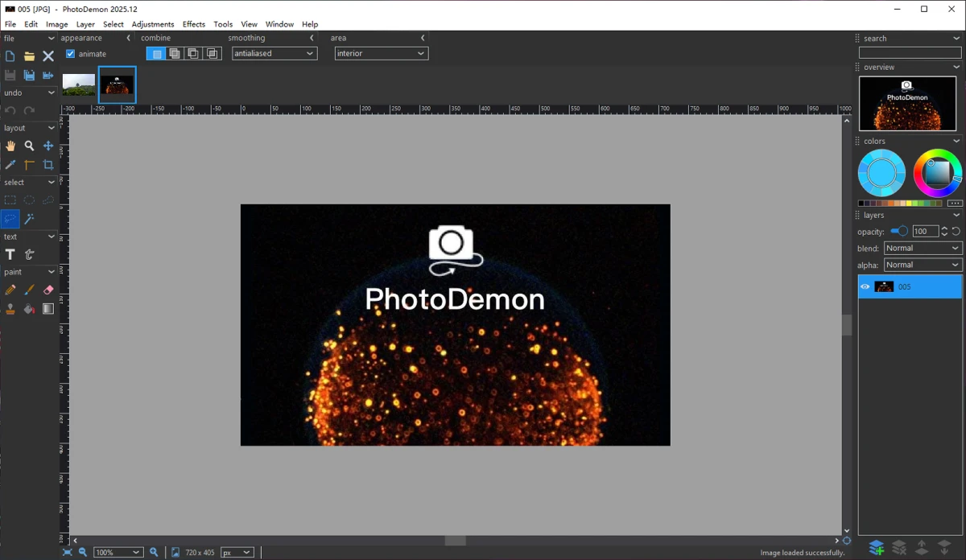The width and height of the screenshot is (966, 560).
Task: Select the Pencil paint tool
Action: click(10, 290)
